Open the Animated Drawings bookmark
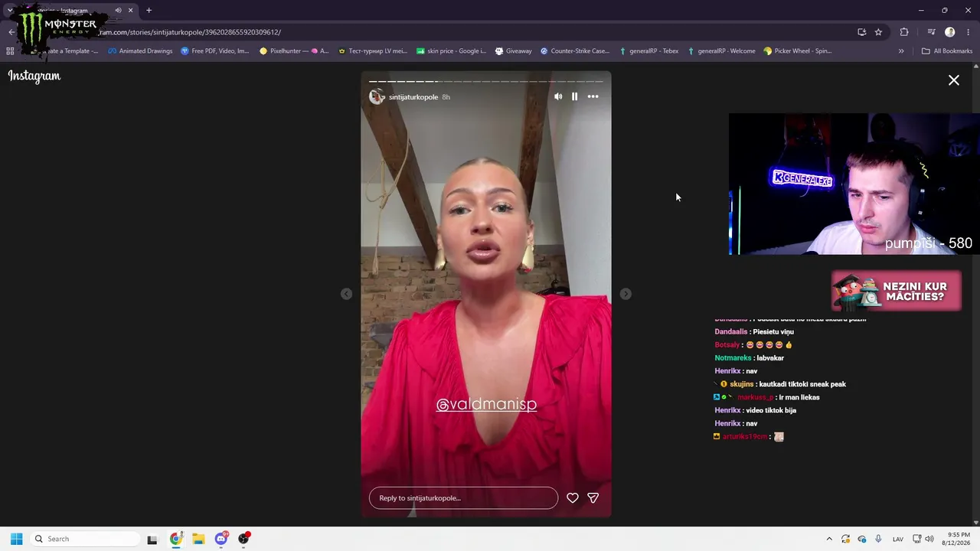980x551 pixels. tap(140, 51)
